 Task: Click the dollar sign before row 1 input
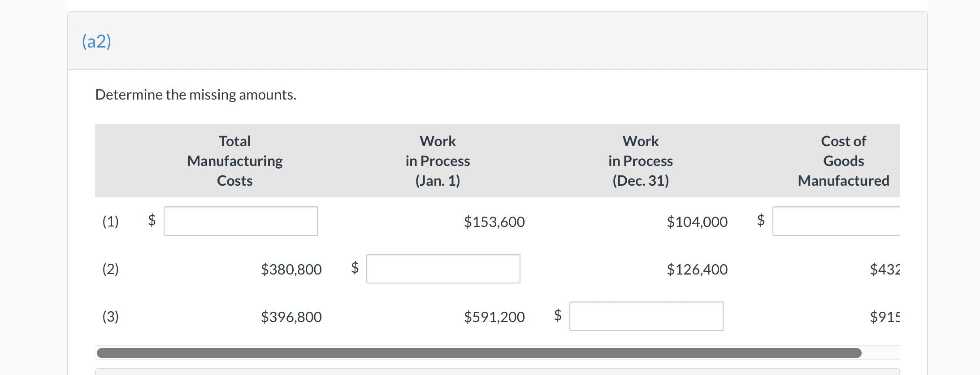(151, 222)
